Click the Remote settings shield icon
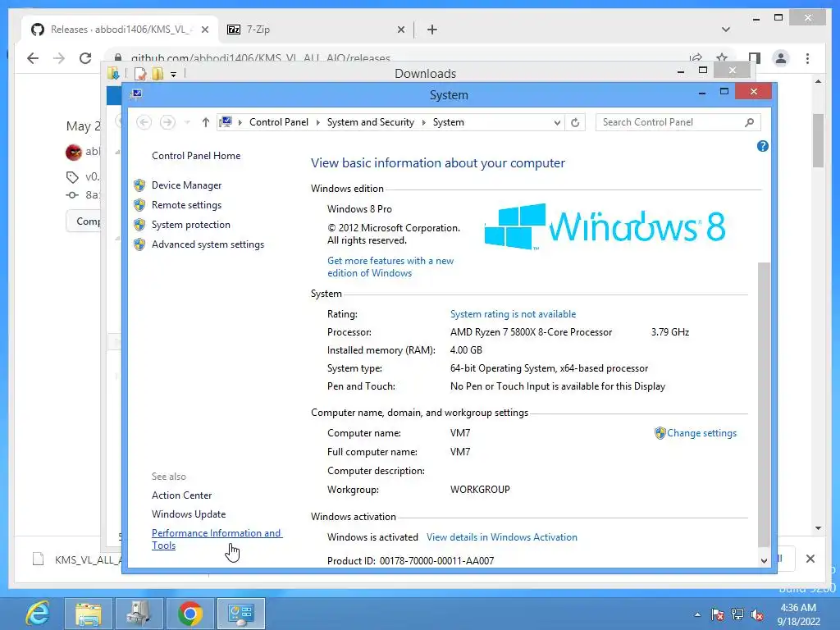Image resolution: width=840 pixels, height=630 pixels. 139,205
